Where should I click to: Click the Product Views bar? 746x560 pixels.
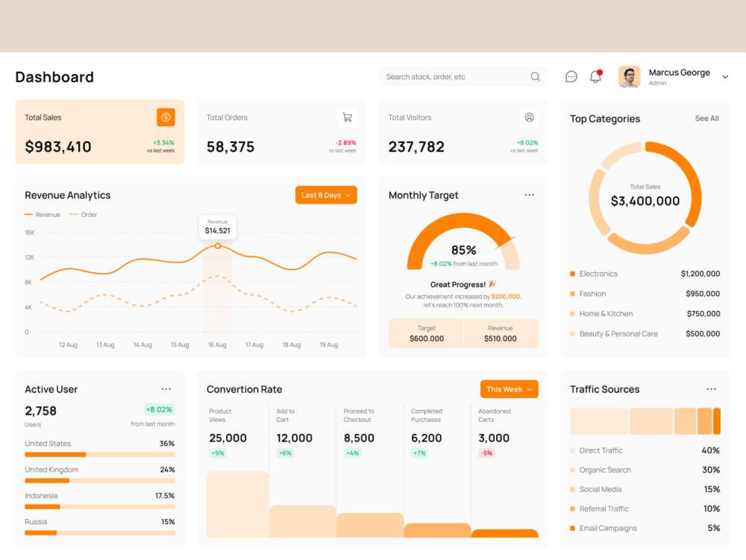coord(238,504)
